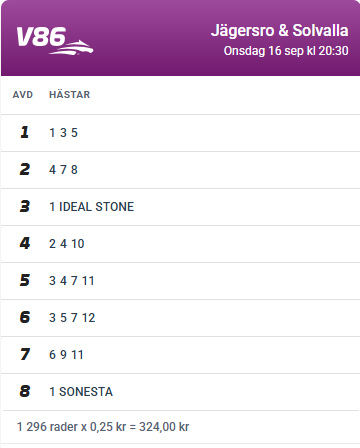Open the row with horses 1 3 5
This screenshot has height=448, width=360.
(180, 133)
